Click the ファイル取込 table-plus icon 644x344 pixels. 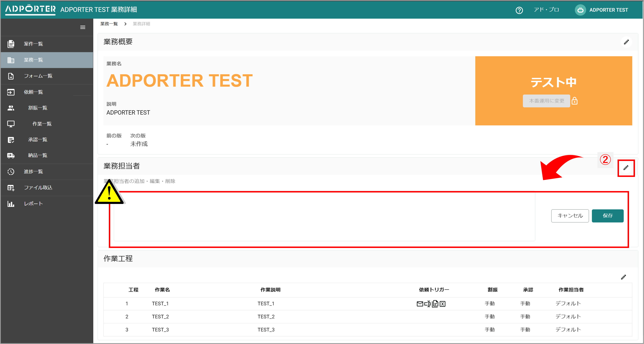point(11,188)
